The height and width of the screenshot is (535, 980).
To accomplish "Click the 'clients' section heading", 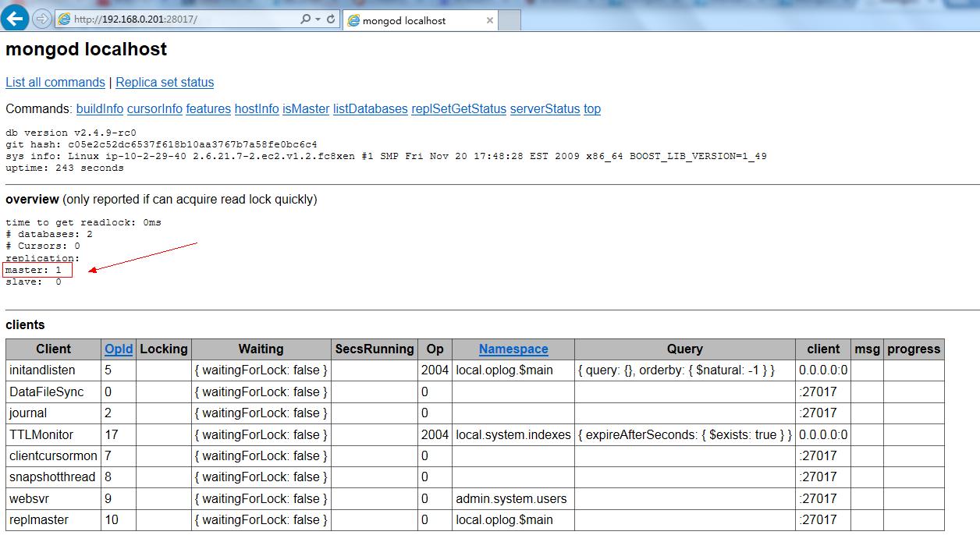I will coord(25,324).
